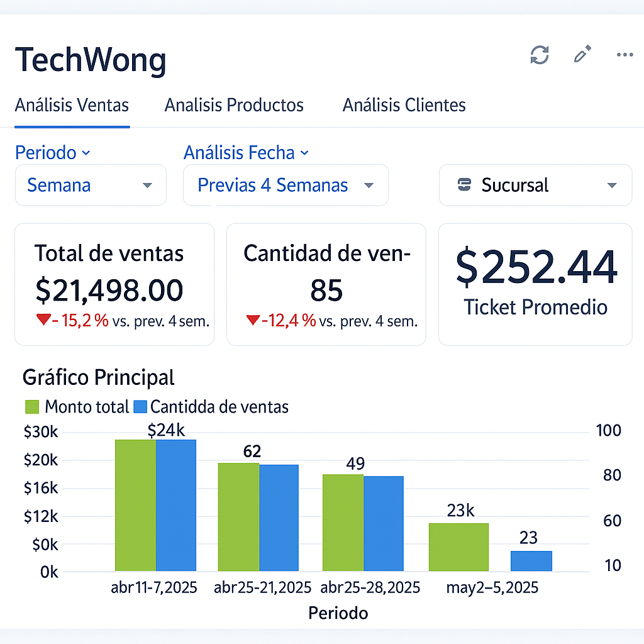Click the Ticket Promedio card
644x644 pixels.
[535, 284]
